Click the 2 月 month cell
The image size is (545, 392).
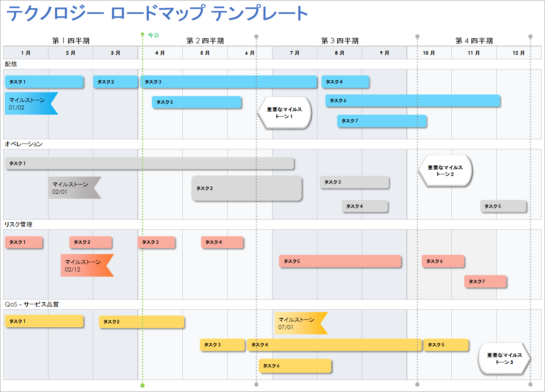71,53
